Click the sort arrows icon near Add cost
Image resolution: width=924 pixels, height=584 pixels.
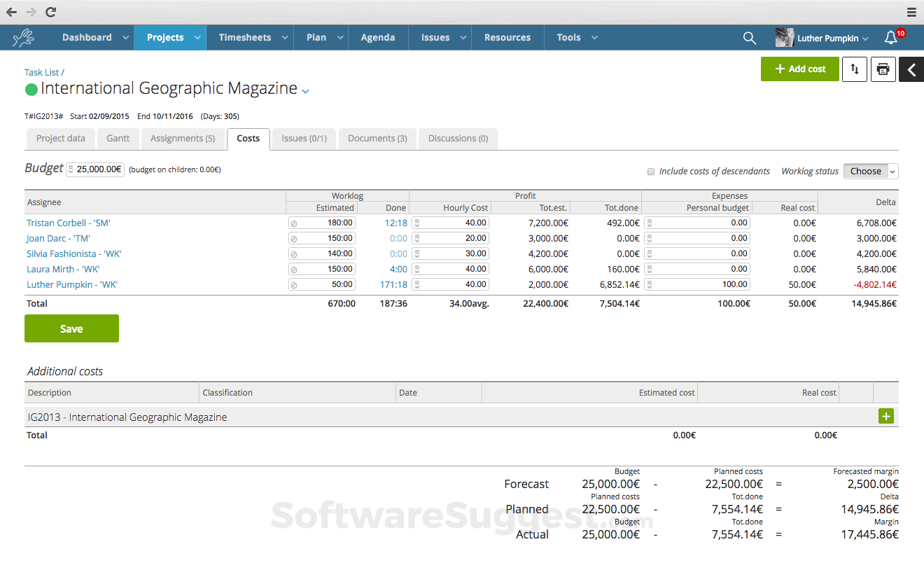tap(855, 69)
